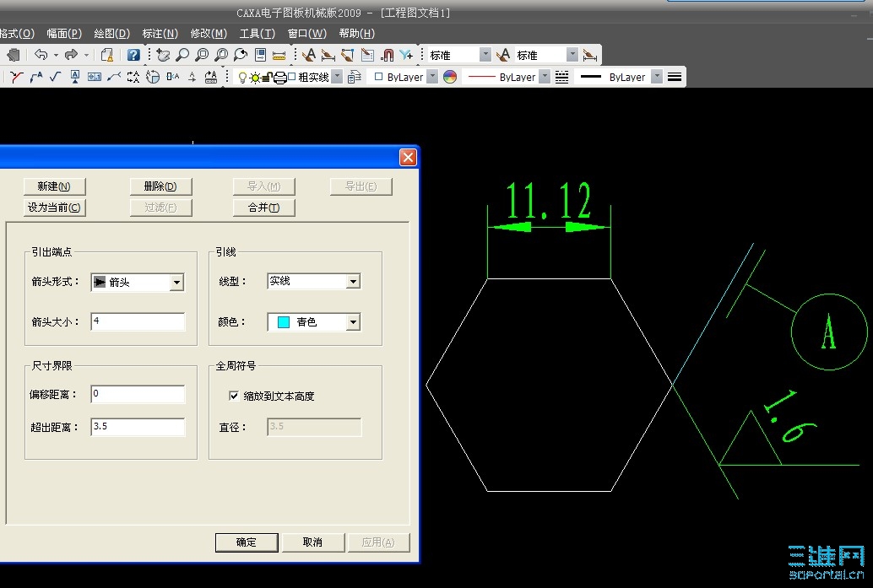Click the leader text annotation icon
The width and height of the screenshot is (873, 588).
coord(36,77)
